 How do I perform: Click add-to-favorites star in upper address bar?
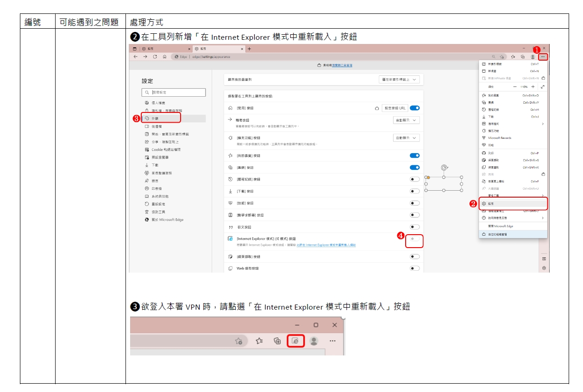tap(502, 56)
